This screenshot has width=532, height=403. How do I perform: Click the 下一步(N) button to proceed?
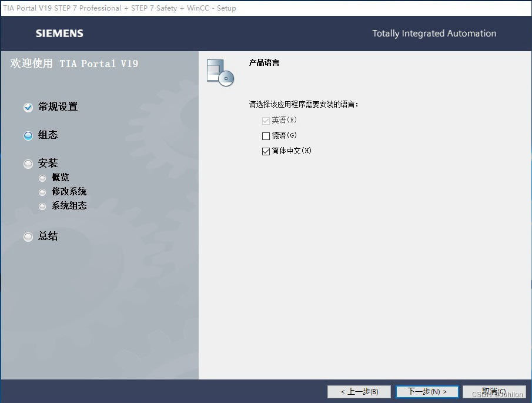(427, 391)
